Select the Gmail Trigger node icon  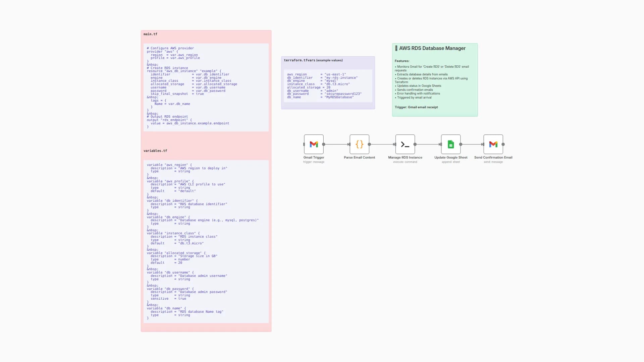(x=314, y=144)
